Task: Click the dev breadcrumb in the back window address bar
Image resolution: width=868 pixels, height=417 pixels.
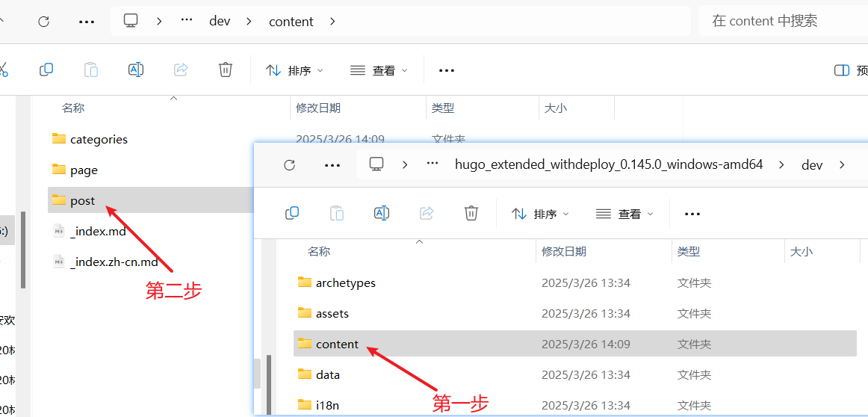Action: [220, 21]
